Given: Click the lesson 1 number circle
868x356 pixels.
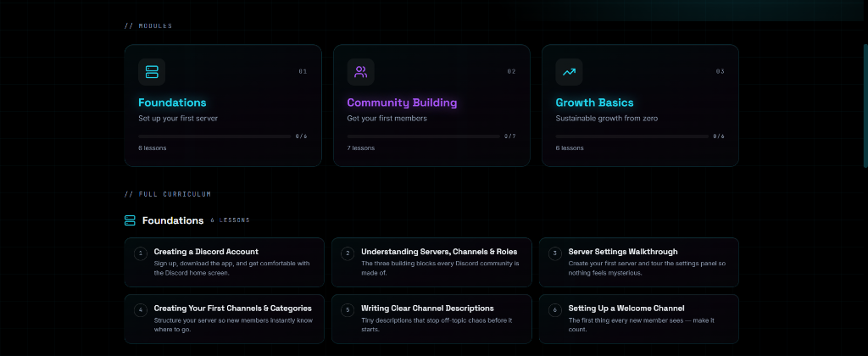Looking at the screenshot, I should 141,254.
